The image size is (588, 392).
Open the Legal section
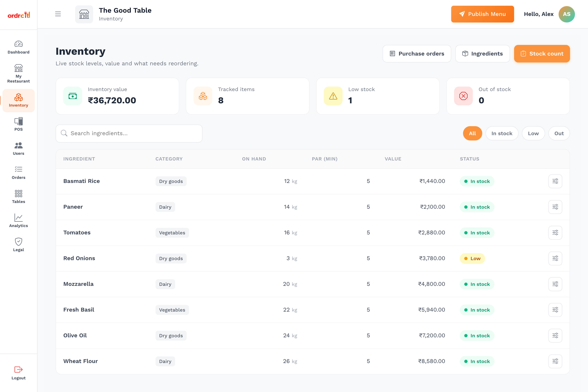[x=19, y=245]
